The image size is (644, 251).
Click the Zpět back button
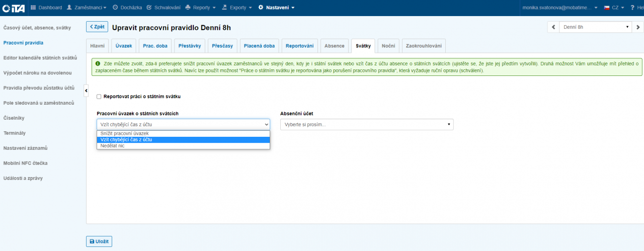(x=97, y=27)
